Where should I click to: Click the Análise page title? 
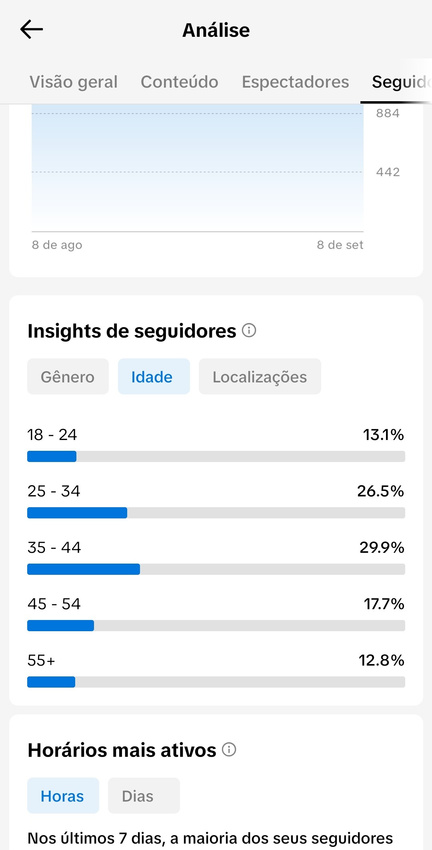[x=216, y=30]
